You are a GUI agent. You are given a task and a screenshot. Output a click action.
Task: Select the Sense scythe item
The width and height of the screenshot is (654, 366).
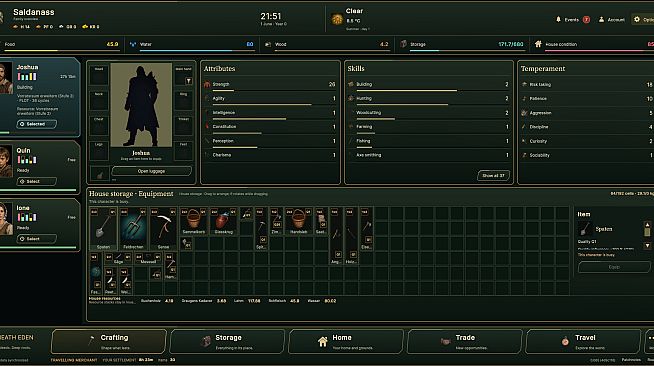(163, 228)
